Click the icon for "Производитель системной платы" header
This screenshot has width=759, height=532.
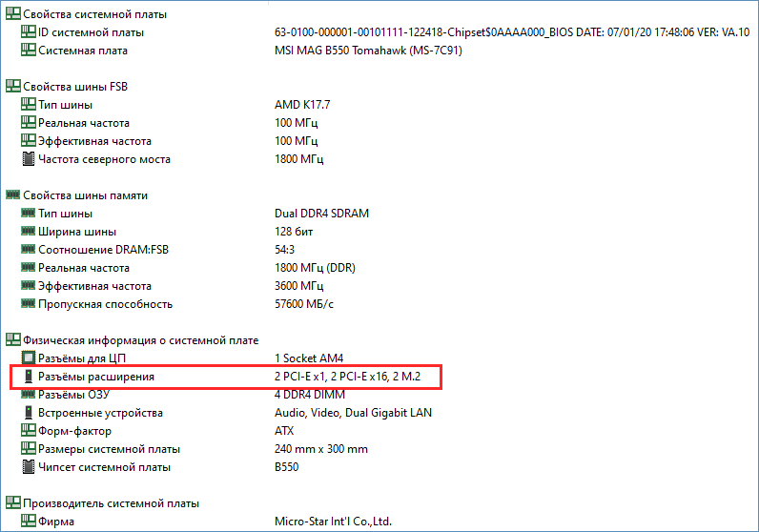pos(13,502)
